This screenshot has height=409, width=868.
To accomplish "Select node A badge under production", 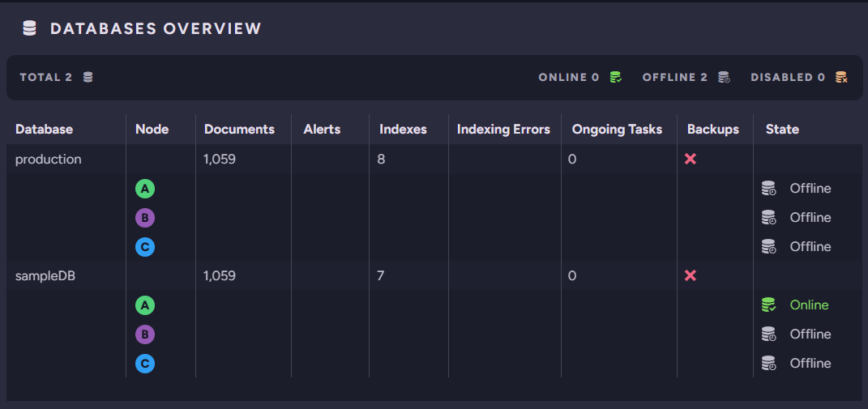I will coord(145,189).
